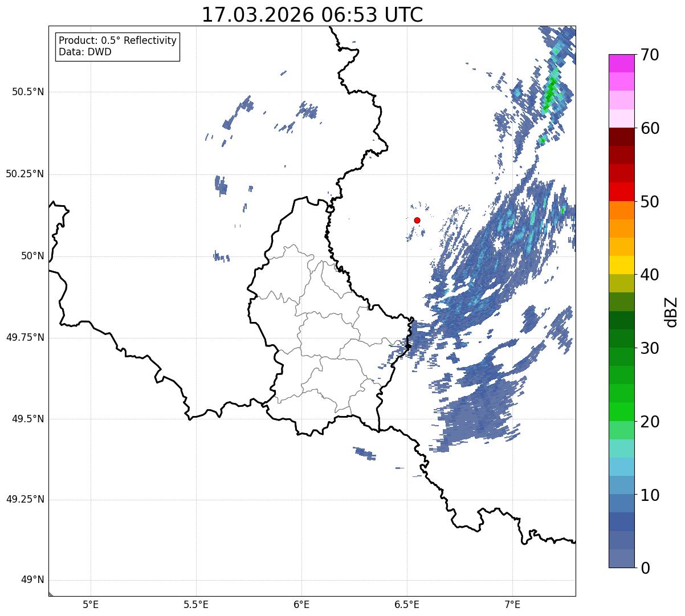
Task: Click the dBZ colorbar axis label
Action: [x=671, y=311]
